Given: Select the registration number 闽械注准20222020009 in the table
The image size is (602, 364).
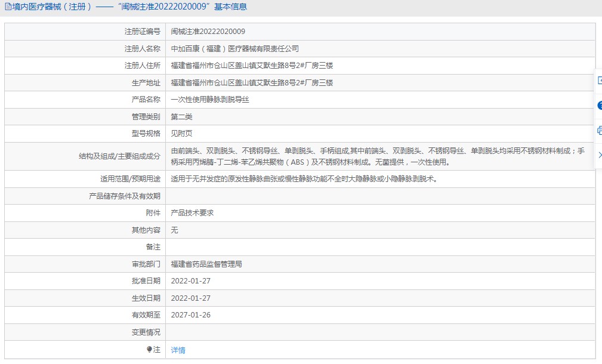Looking at the screenshot, I should point(208,32).
